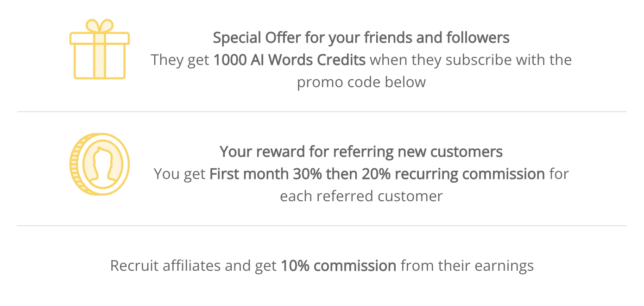Select the bold 1000 AI Words Credits text
The width and height of the screenshot is (644, 306).
tap(290, 60)
